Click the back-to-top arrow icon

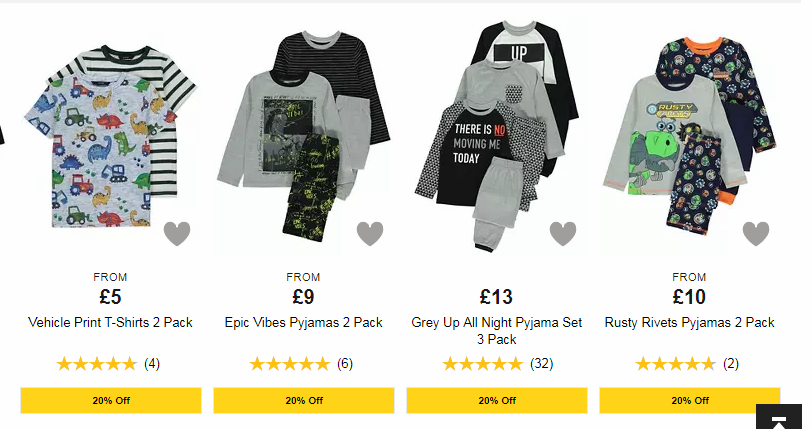(779, 418)
